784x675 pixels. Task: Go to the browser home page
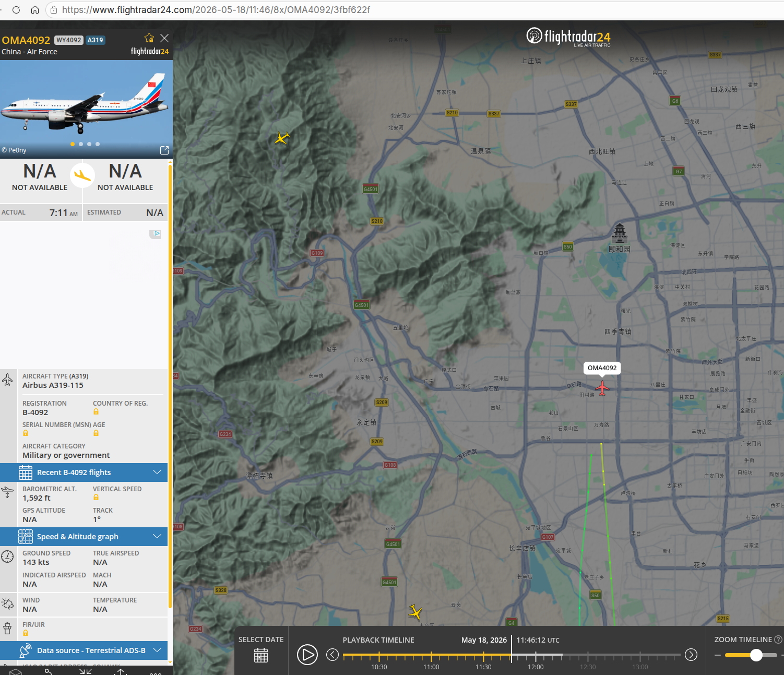[x=35, y=10]
